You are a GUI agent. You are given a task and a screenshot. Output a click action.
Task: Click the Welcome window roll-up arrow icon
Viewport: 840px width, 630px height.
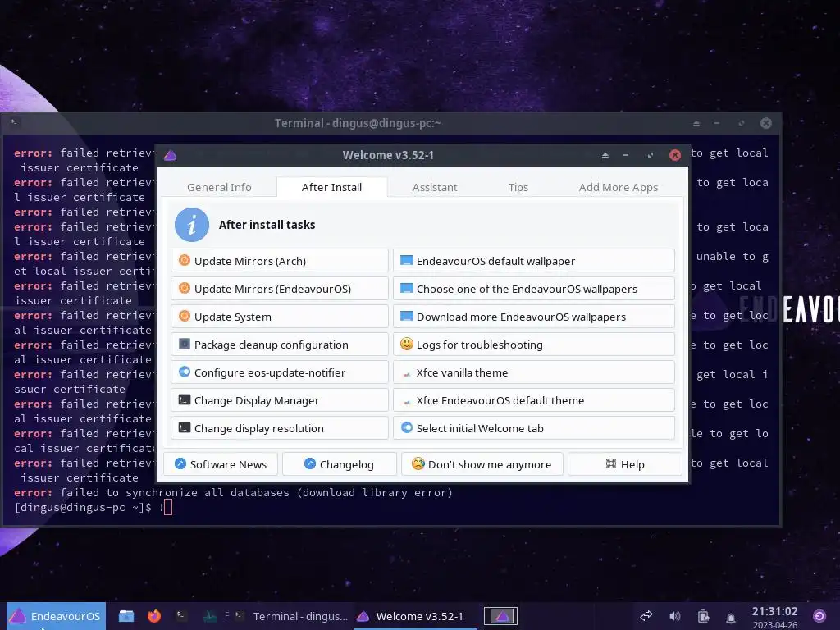click(605, 155)
